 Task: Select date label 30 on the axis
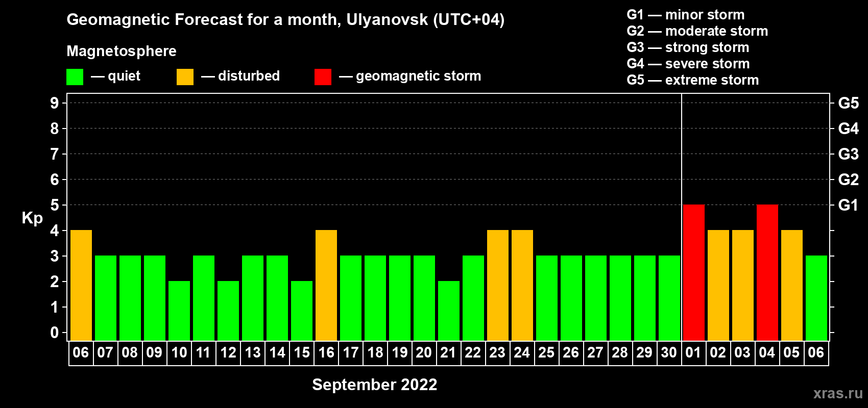click(x=669, y=353)
